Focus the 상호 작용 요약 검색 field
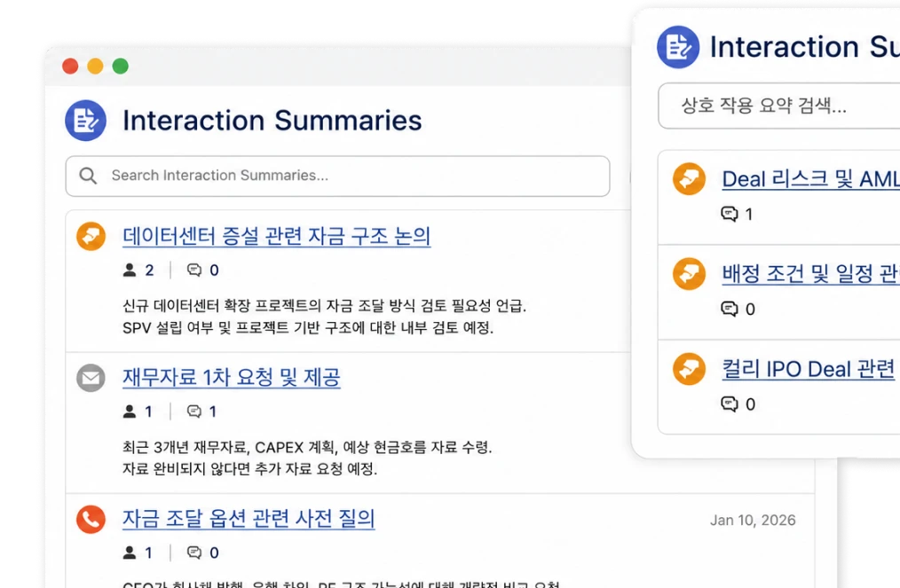Viewport: 900px width, 588px height. pos(779,106)
